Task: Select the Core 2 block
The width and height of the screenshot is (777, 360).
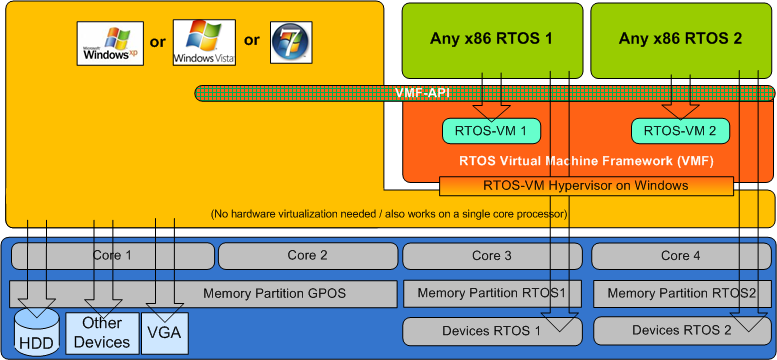Action: pos(308,255)
